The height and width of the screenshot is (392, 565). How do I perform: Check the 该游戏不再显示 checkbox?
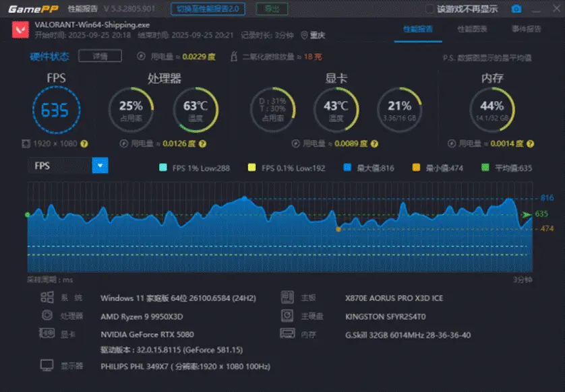tap(429, 9)
